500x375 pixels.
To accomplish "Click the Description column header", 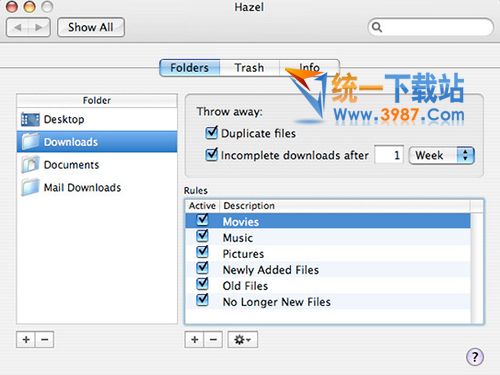I will tap(345, 206).
